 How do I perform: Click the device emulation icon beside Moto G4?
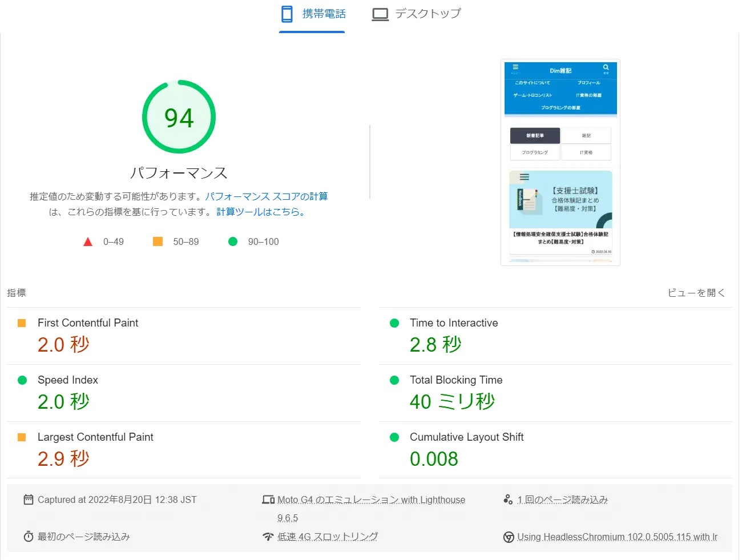coord(268,500)
